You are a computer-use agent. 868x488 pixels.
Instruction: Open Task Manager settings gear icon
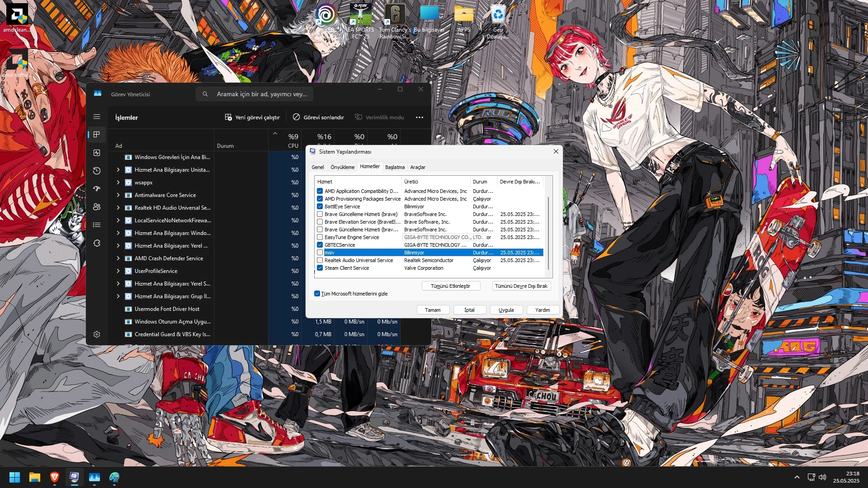(x=97, y=334)
